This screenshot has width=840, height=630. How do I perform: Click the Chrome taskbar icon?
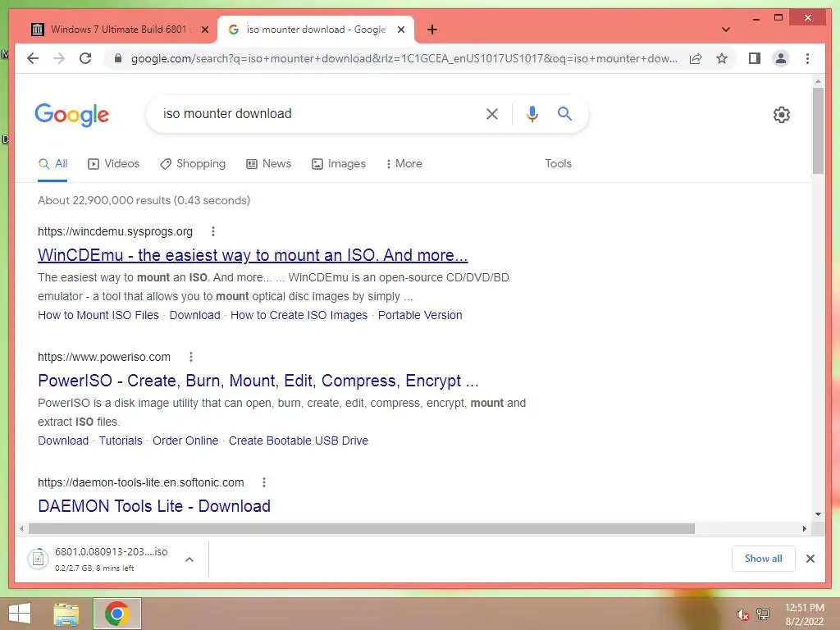click(116, 614)
